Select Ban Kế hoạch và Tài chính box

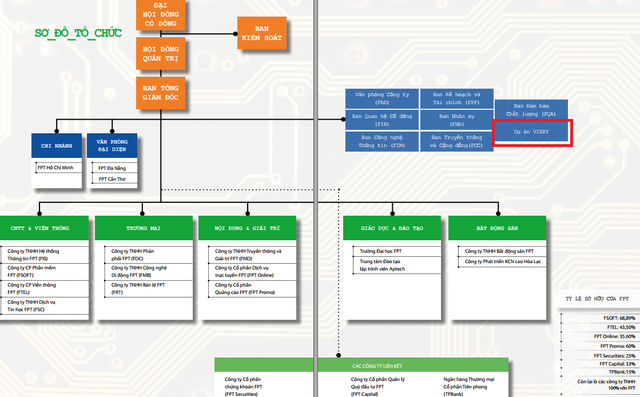coord(456,98)
